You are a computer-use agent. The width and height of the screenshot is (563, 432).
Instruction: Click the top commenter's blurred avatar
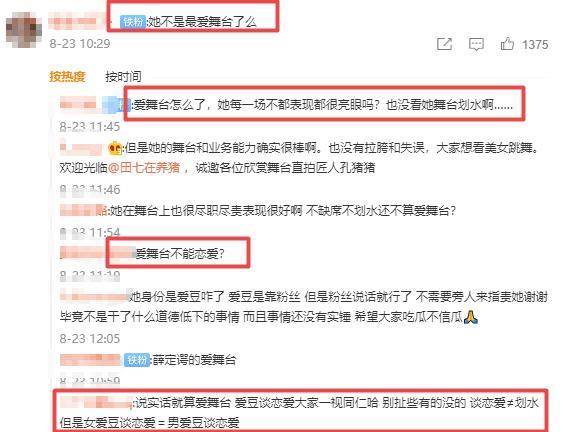(24, 30)
